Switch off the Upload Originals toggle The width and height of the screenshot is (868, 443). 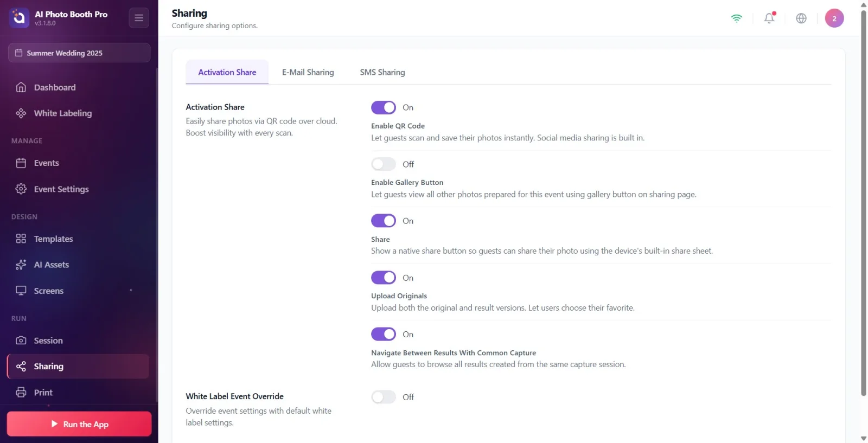(x=384, y=278)
